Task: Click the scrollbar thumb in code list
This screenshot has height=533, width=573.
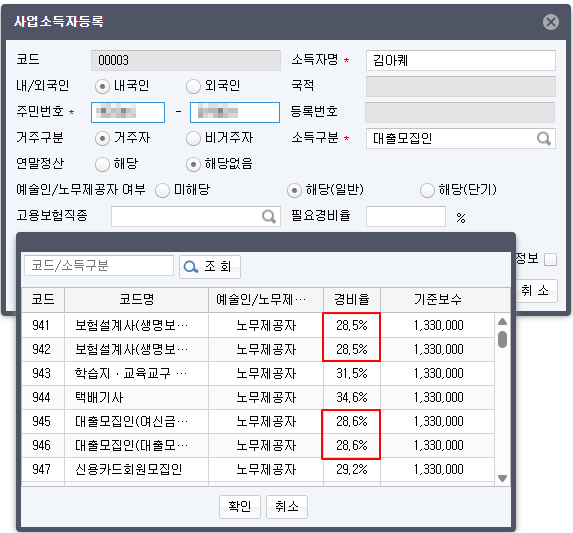Action: pos(502,339)
